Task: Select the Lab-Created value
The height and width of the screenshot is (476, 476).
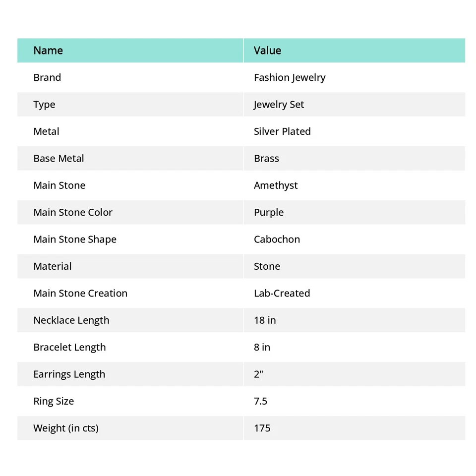Action: coord(282,293)
